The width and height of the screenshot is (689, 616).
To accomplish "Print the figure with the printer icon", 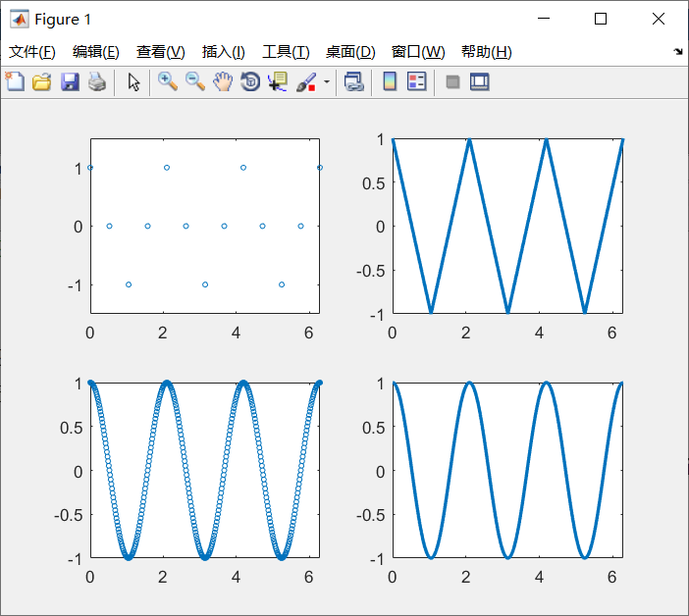I will tap(96, 82).
